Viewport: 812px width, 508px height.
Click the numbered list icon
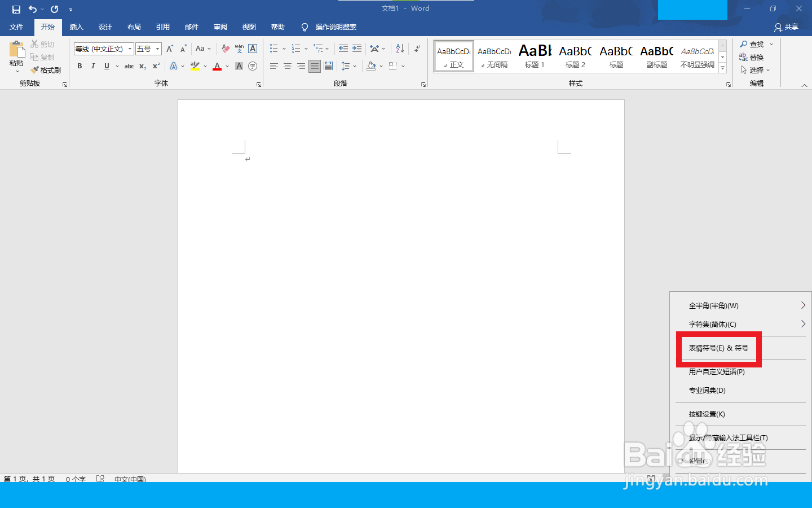tap(296, 49)
